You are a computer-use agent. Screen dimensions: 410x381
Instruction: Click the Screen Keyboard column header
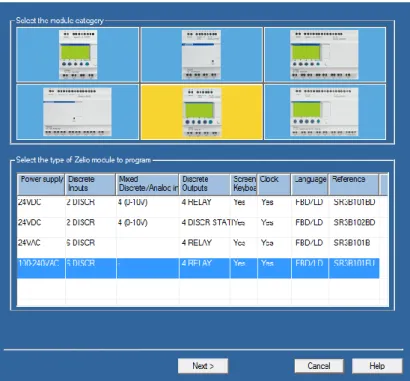tap(244, 184)
